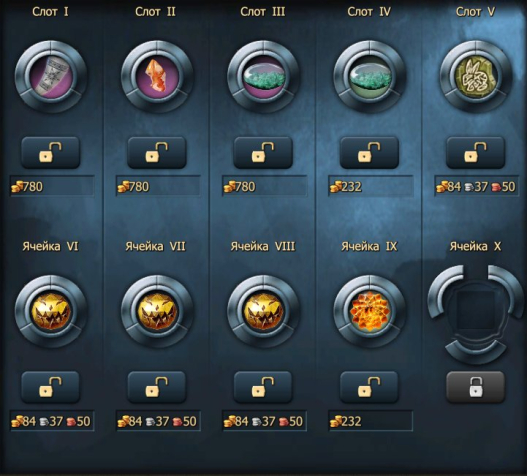527x476 pixels.
Task: Select the orange crystal in Слот II
Action: [157, 77]
